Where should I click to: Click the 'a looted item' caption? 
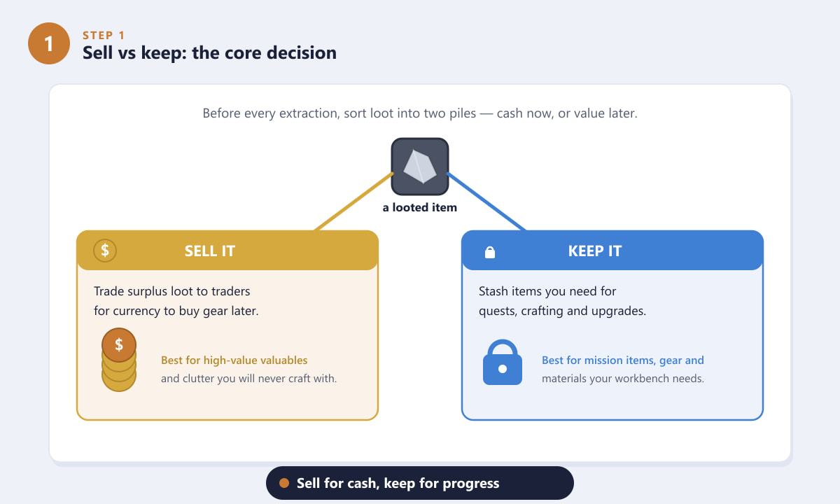(x=420, y=207)
